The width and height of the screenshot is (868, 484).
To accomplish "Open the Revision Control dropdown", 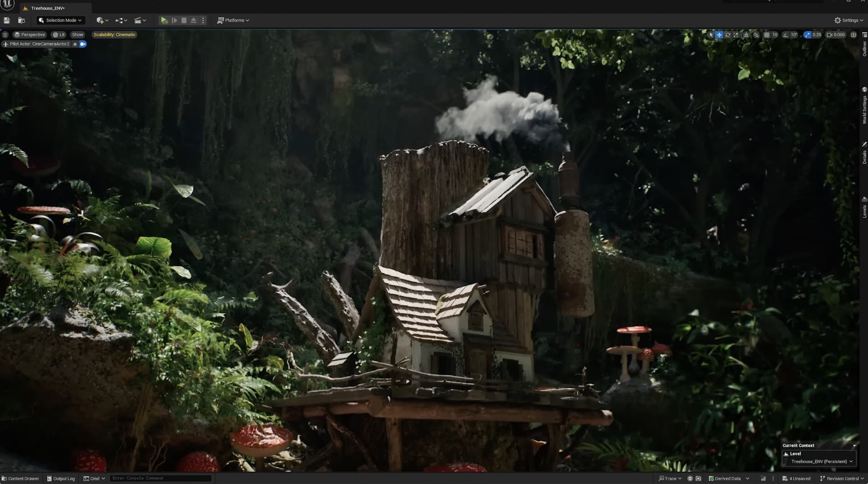I will pos(840,479).
